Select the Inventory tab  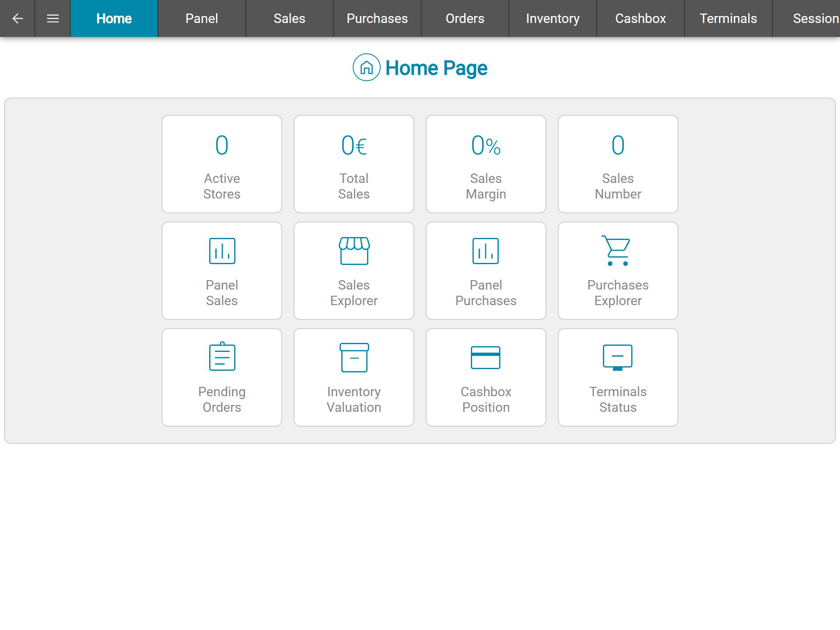click(x=552, y=18)
